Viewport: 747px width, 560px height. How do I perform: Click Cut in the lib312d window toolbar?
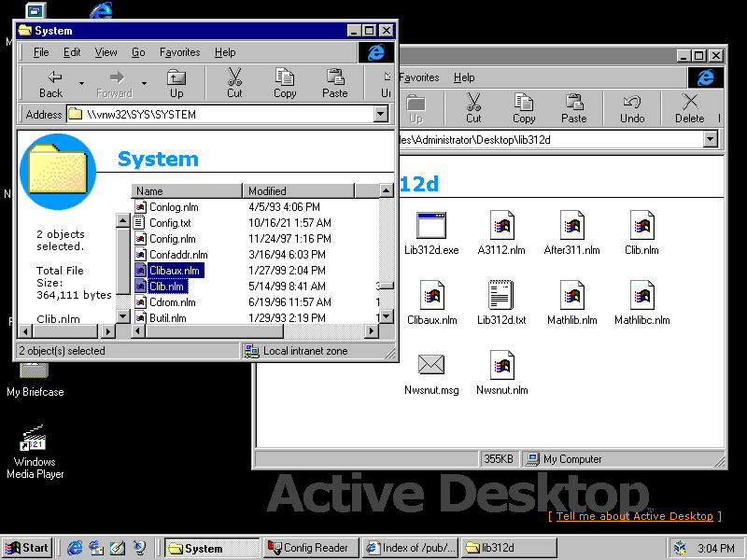click(x=473, y=109)
